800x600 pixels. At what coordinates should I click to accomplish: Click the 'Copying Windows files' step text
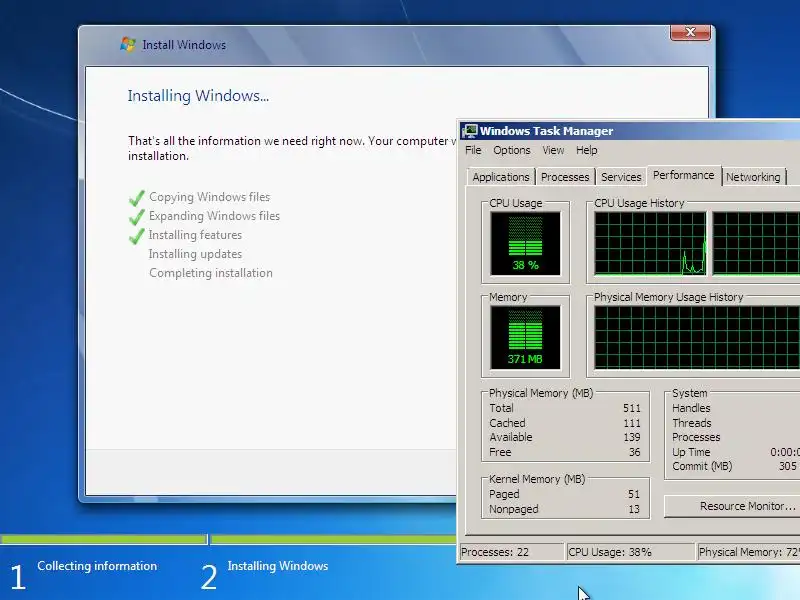[x=209, y=197]
